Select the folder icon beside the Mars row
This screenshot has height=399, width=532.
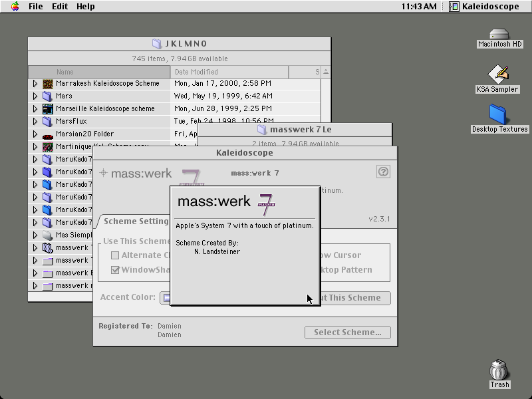click(x=47, y=96)
